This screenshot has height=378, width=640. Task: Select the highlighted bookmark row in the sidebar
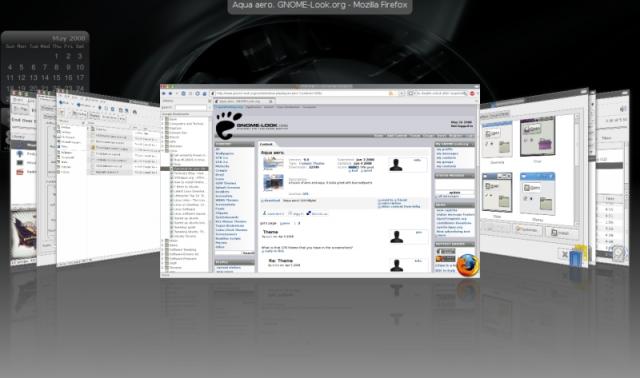(185, 169)
